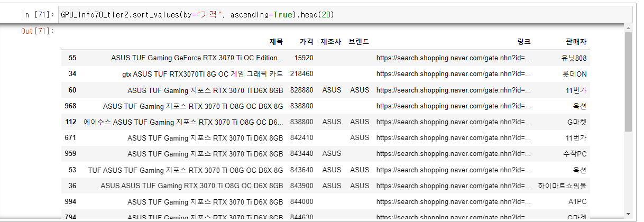Click the price value 842410
The width and height of the screenshot is (644, 222).
tap(302, 137)
